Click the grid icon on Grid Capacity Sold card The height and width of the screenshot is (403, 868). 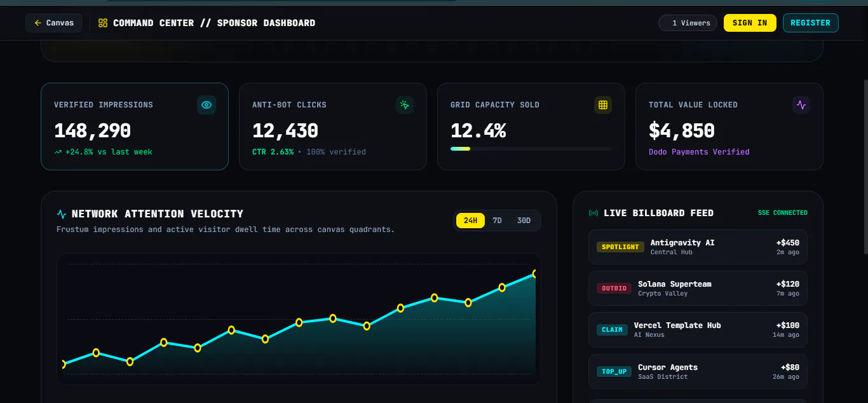(x=602, y=105)
